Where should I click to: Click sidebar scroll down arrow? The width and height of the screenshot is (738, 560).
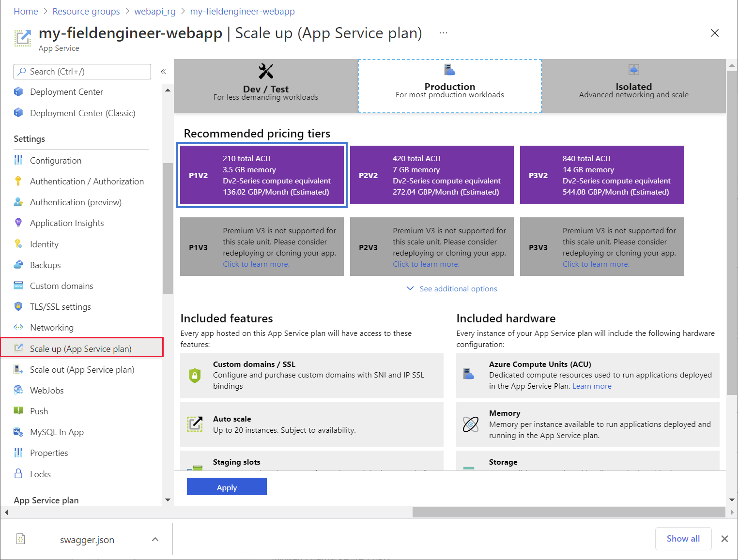tap(168, 500)
